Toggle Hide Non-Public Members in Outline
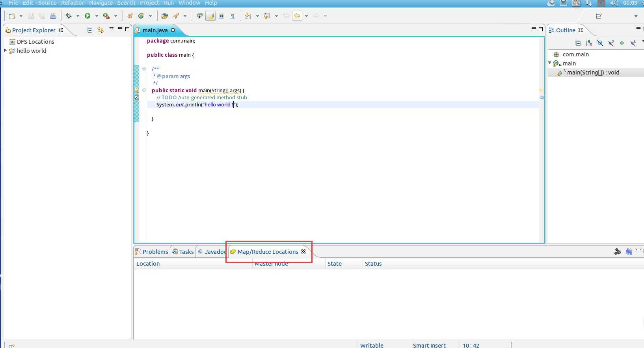 (622, 43)
